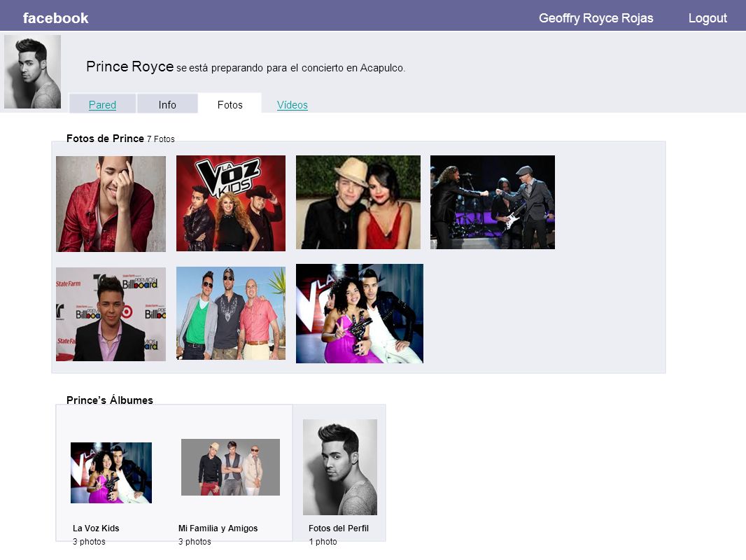Click the 7 Fotos count label
The width and height of the screenshot is (746, 560).
coord(161,139)
